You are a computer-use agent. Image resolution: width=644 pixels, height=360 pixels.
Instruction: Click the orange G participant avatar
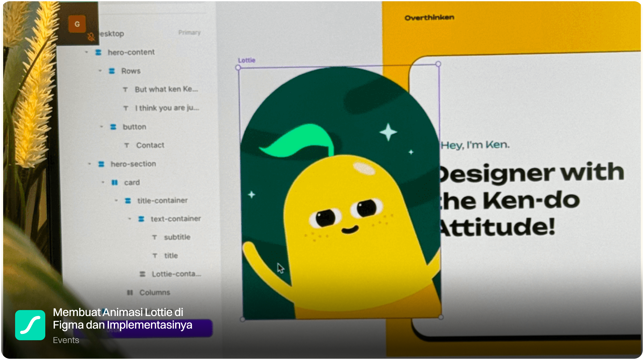[x=77, y=24]
